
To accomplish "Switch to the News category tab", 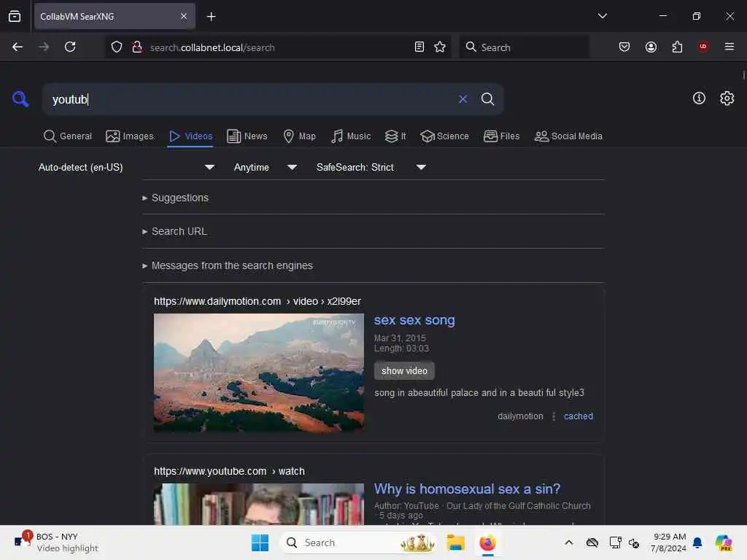I will click(247, 136).
